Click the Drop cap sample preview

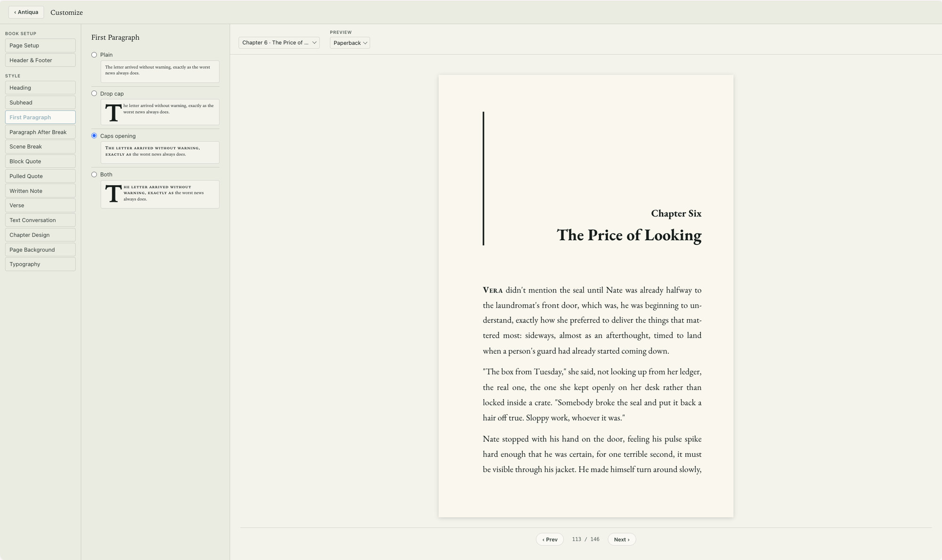(160, 112)
